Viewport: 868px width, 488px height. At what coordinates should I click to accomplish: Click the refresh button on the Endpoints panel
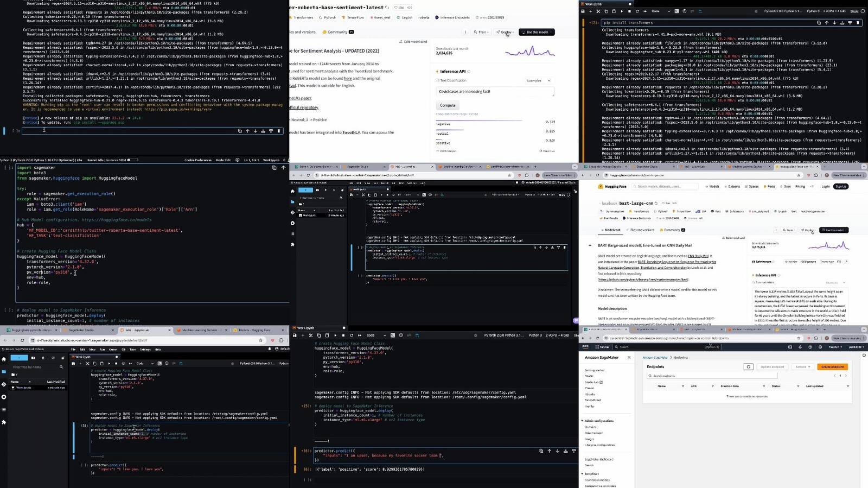coord(748,367)
